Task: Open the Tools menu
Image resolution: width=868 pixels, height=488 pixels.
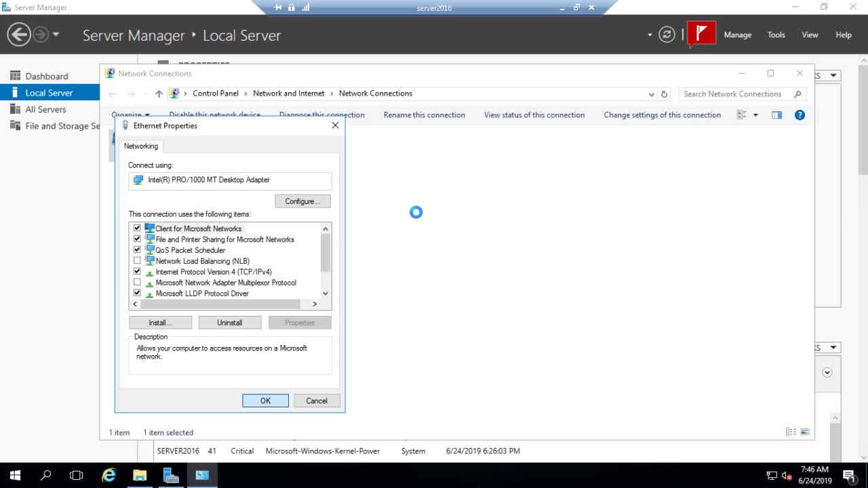Action: (x=776, y=35)
